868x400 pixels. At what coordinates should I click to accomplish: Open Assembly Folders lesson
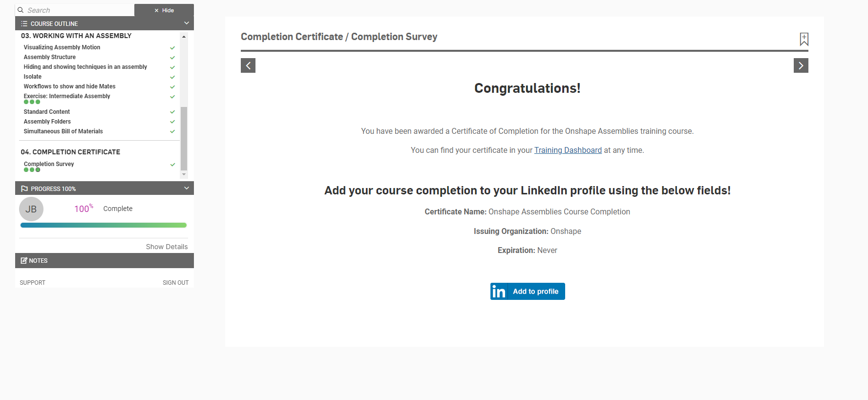point(47,122)
